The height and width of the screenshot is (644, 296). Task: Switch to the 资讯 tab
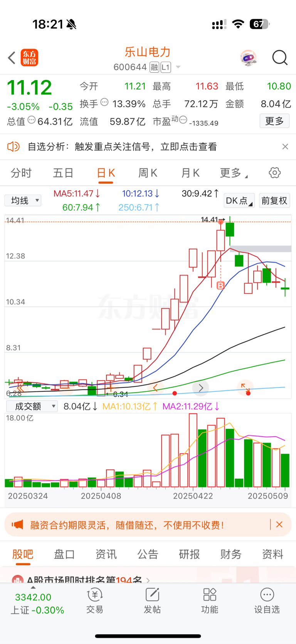coord(106,555)
